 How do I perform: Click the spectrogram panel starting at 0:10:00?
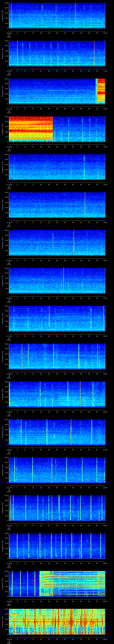[57, 53]
